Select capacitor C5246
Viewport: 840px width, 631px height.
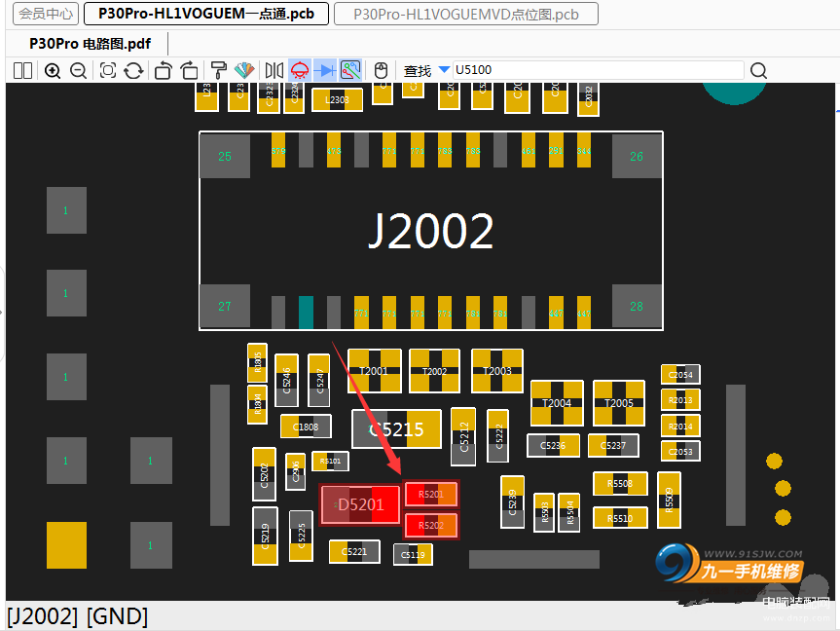pyautogui.click(x=286, y=380)
